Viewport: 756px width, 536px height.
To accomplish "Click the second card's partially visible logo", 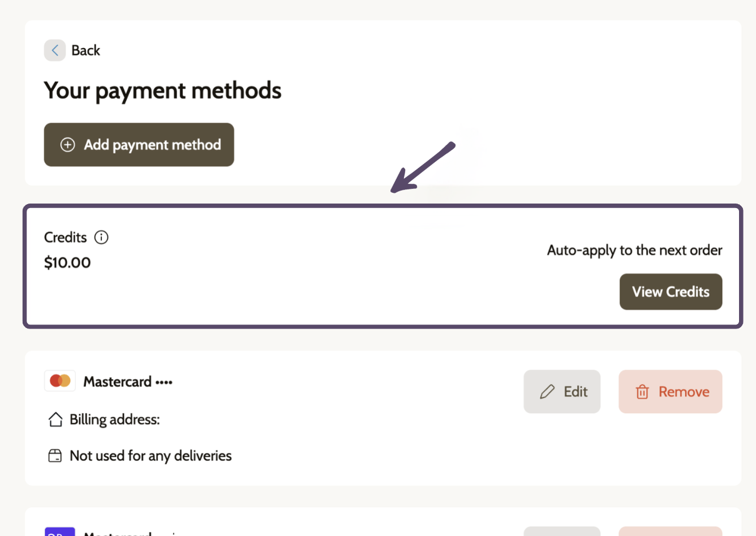I will pos(60,531).
